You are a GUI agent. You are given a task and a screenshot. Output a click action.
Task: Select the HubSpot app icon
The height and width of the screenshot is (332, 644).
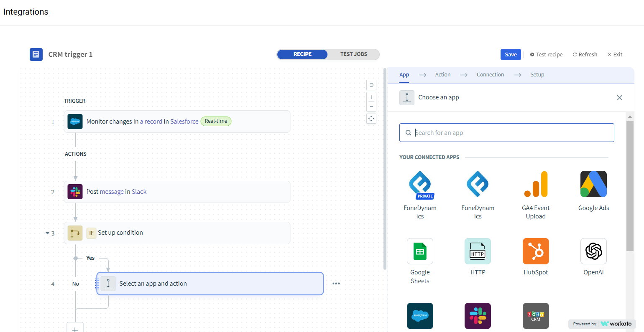(x=536, y=251)
